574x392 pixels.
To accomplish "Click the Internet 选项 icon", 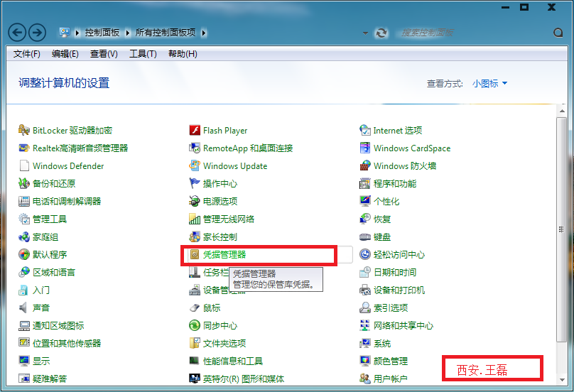I will tap(365, 130).
